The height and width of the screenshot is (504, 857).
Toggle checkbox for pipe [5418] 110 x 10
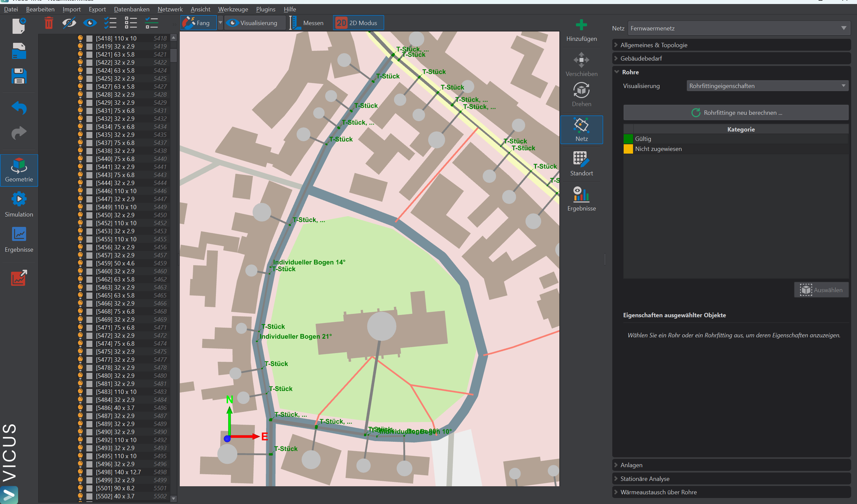(x=89, y=38)
